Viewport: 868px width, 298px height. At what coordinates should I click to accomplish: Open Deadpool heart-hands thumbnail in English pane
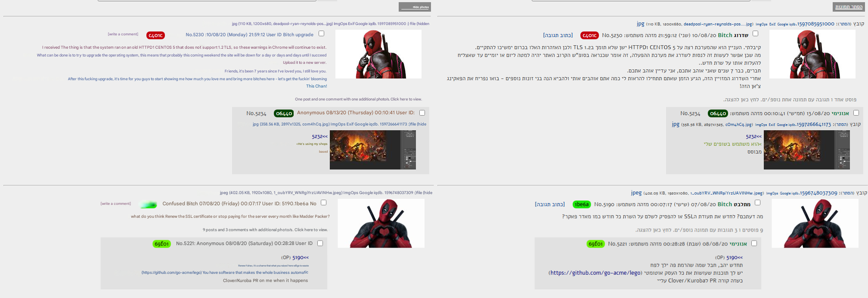coord(381,223)
